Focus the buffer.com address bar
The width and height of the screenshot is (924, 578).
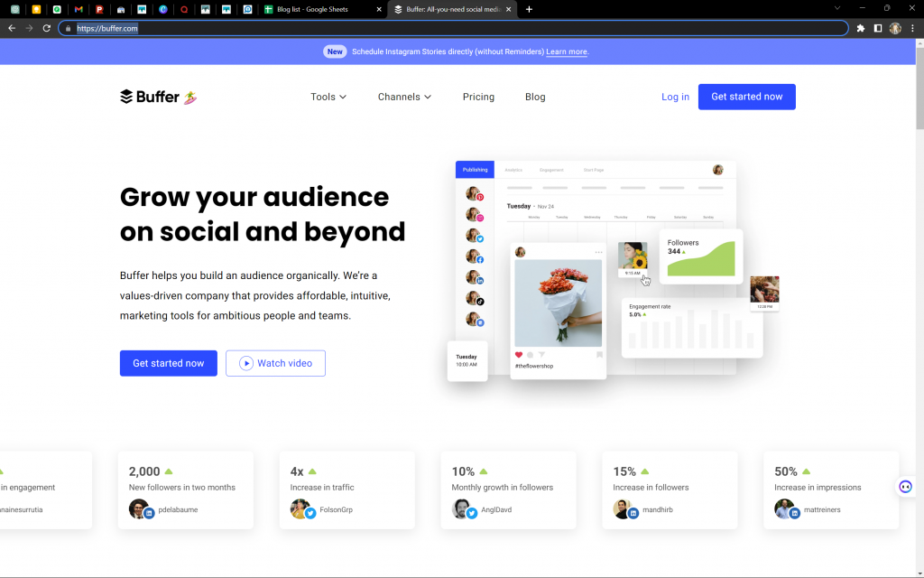coord(453,28)
